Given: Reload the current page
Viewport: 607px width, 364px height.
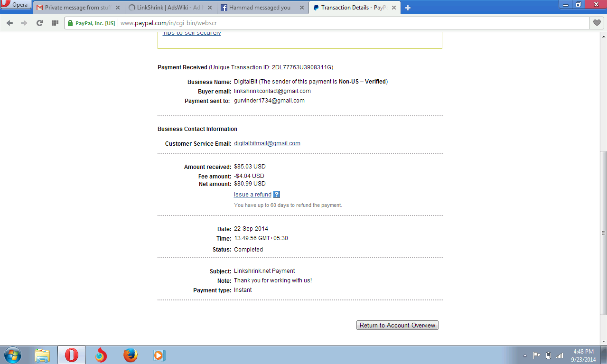Looking at the screenshot, I should [39, 23].
